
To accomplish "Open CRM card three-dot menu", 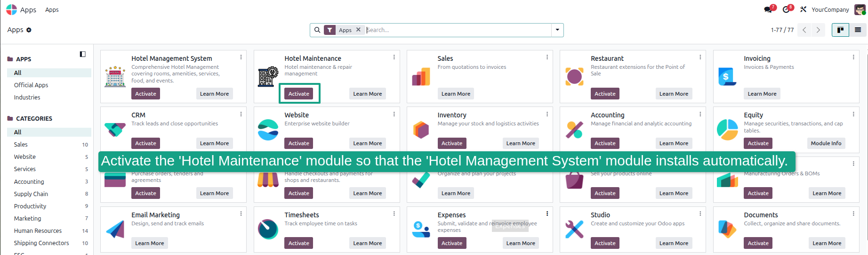I will coord(241,114).
